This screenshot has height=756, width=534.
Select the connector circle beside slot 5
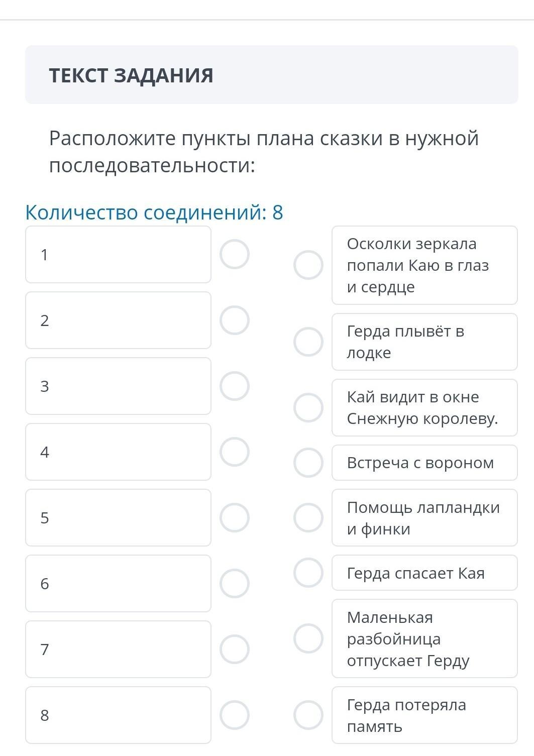(x=235, y=518)
